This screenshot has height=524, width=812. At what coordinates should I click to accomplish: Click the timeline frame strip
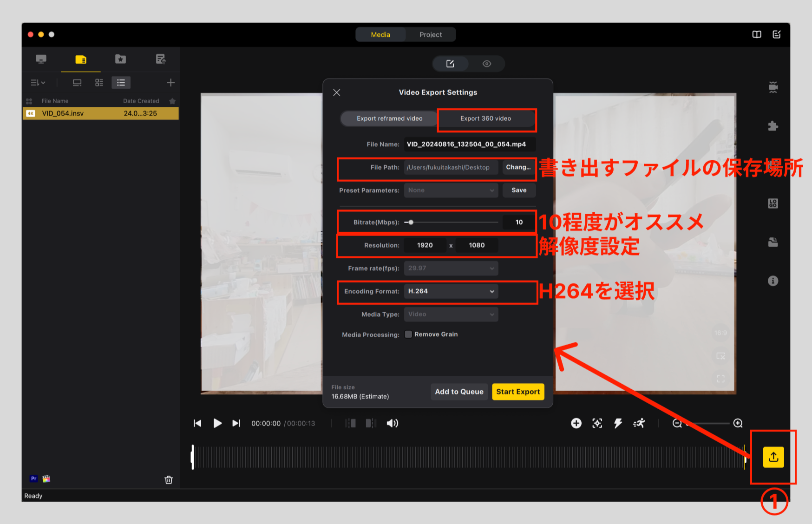pyautogui.click(x=469, y=457)
